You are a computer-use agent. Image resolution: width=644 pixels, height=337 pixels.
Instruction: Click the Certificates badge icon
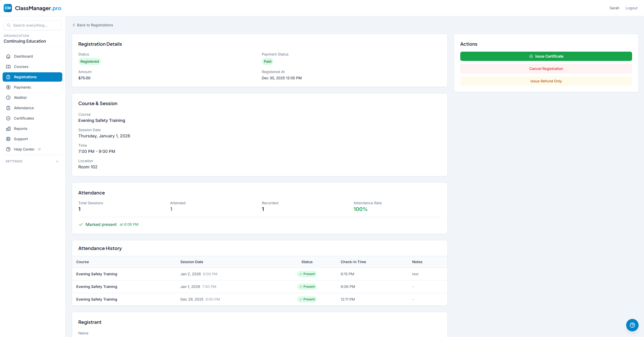8,118
